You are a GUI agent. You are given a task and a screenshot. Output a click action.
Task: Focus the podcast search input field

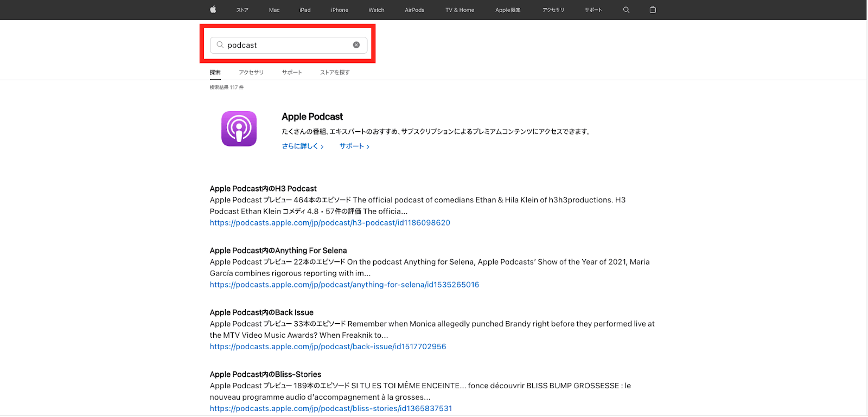pos(289,45)
